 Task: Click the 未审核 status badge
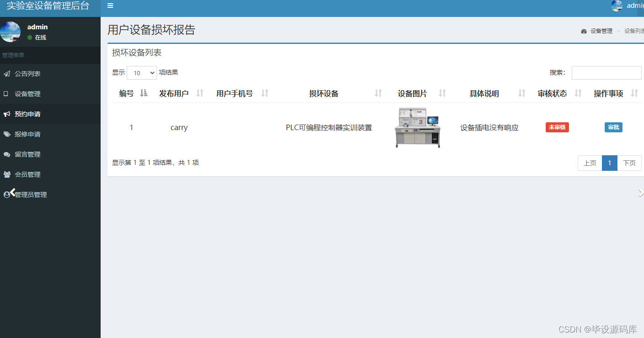(x=557, y=127)
